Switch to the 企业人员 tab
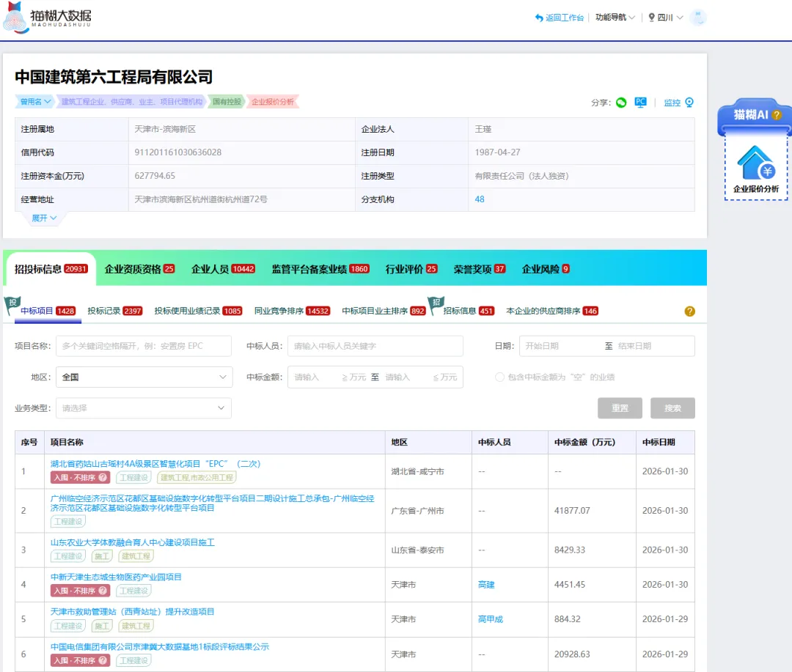Image resolution: width=792 pixels, height=672 pixels. click(x=223, y=269)
